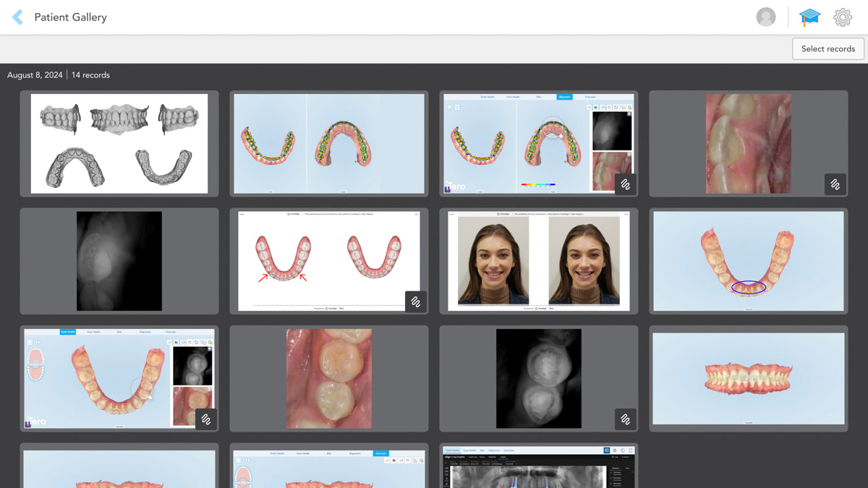Image resolution: width=868 pixels, height=488 pixels.
Task: Open the four-view grayscale scan thumbnail
Action: [x=119, y=142]
